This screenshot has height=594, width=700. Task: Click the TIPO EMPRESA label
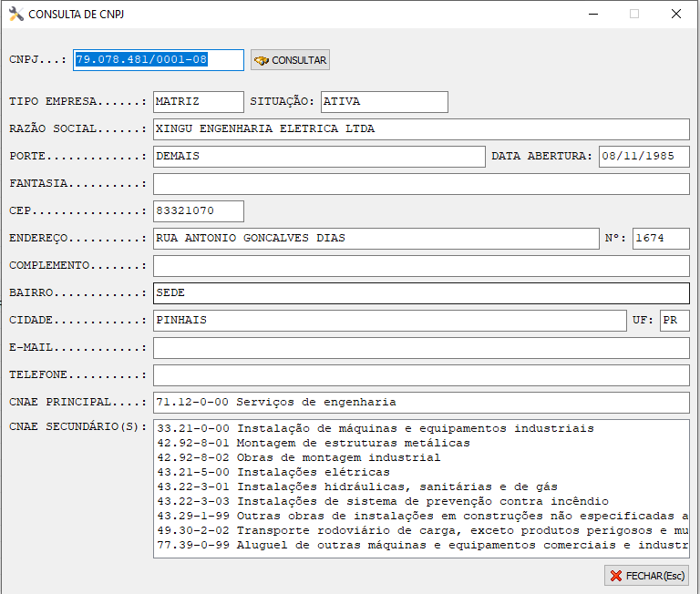pyautogui.click(x=77, y=102)
